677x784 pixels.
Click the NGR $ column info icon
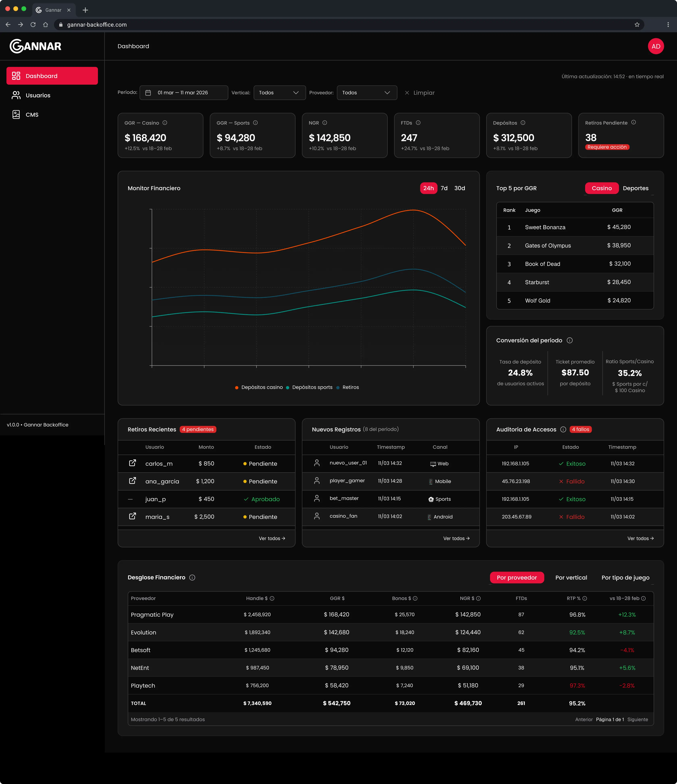(x=478, y=598)
